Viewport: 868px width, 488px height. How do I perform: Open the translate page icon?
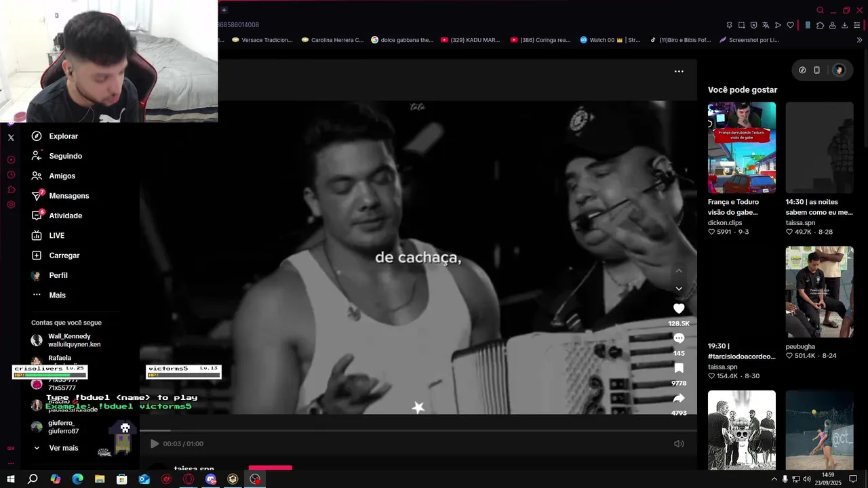[766, 25]
